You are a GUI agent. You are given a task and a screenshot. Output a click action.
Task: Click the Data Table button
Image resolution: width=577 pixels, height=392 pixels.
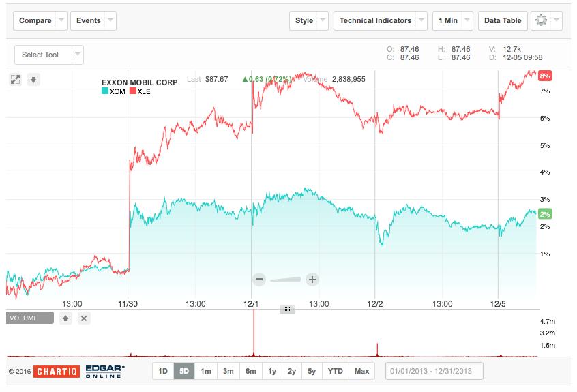tap(503, 20)
